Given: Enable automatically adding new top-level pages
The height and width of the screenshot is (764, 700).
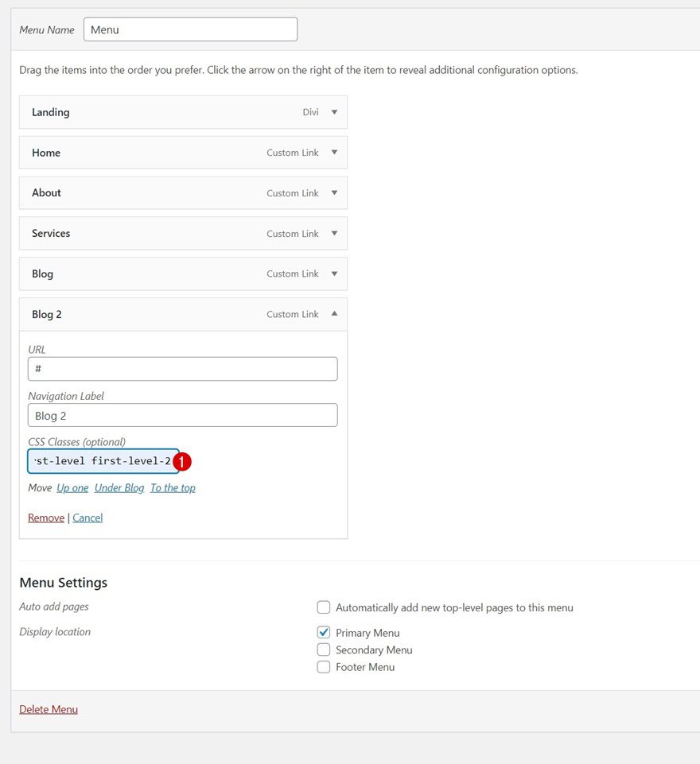Looking at the screenshot, I should pyautogui.click(x=324, y=607).
